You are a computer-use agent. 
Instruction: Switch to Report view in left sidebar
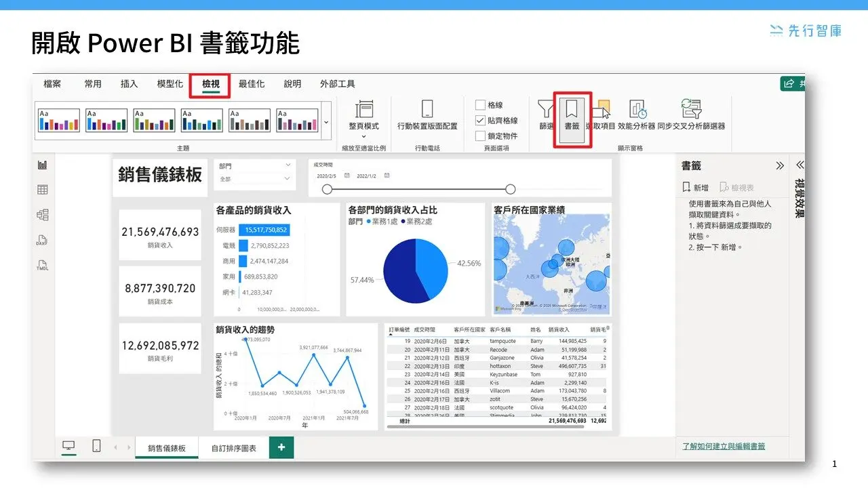coord(43,165)
